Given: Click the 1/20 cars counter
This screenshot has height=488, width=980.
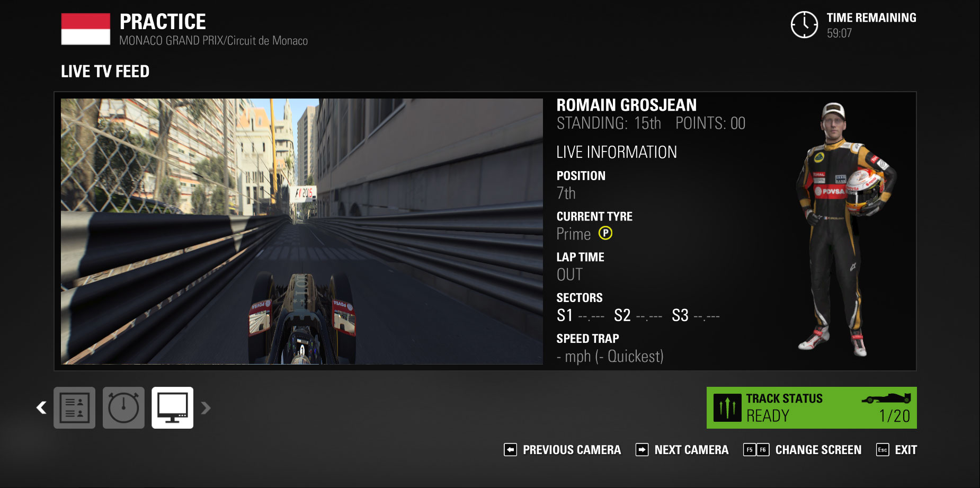Looking at the screenshot, I should click(895, 416).
